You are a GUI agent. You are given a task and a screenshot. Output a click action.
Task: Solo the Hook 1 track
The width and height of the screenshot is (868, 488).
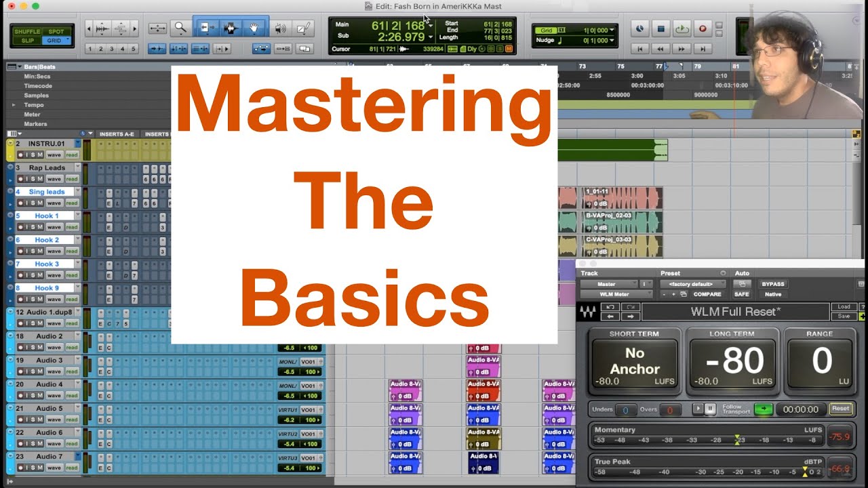click(x=33, y=227)
